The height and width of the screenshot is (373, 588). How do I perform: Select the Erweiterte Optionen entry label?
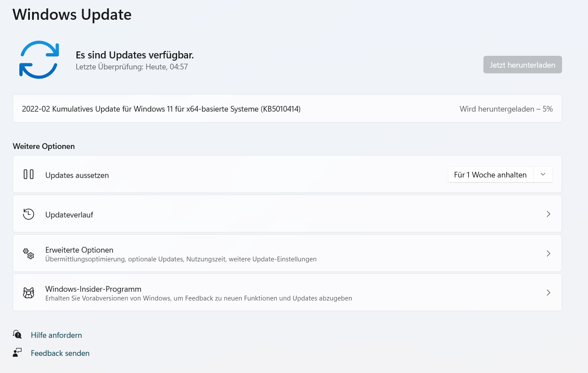pos(80,250)
